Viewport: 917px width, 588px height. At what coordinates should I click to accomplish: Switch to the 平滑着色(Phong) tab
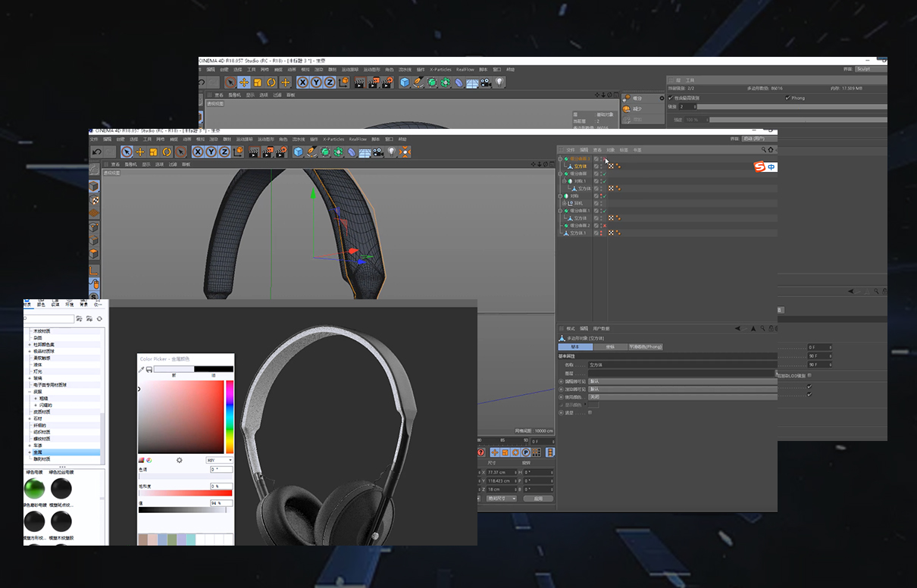[x=645, y=347]
